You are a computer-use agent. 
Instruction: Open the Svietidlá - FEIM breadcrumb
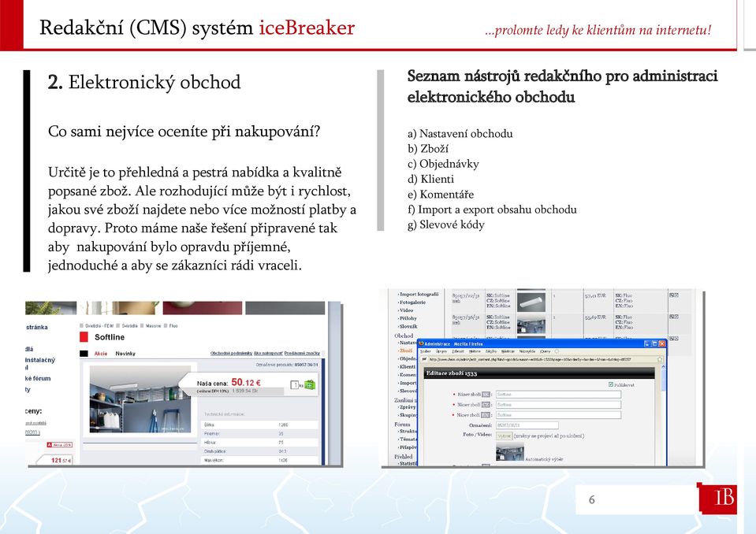(x=99, y=326)
